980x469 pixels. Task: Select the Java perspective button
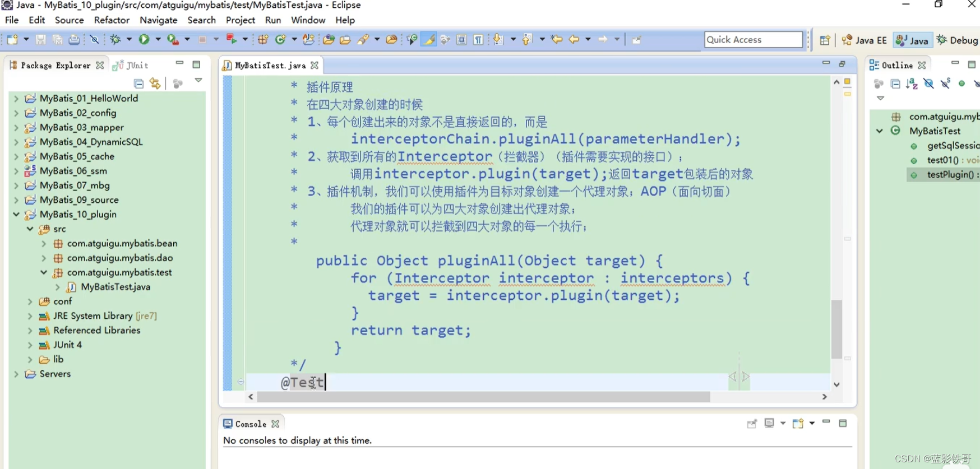click(912, 40)
